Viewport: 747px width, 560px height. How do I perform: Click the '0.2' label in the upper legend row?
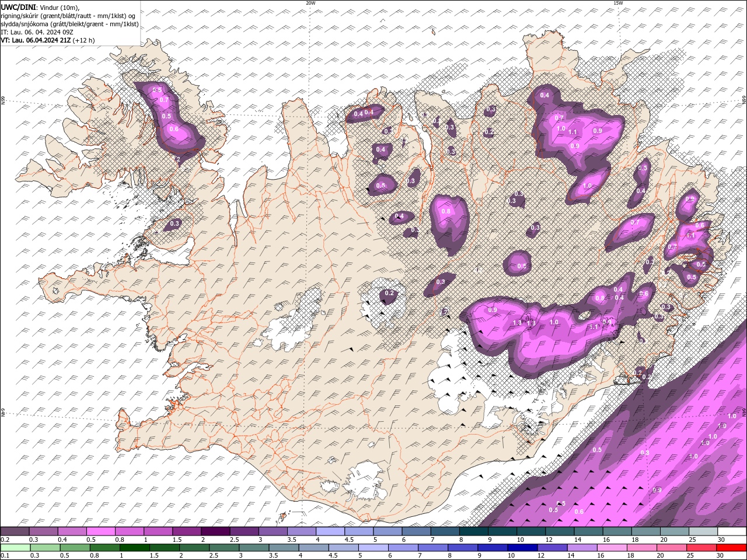(x=5, y=540)
